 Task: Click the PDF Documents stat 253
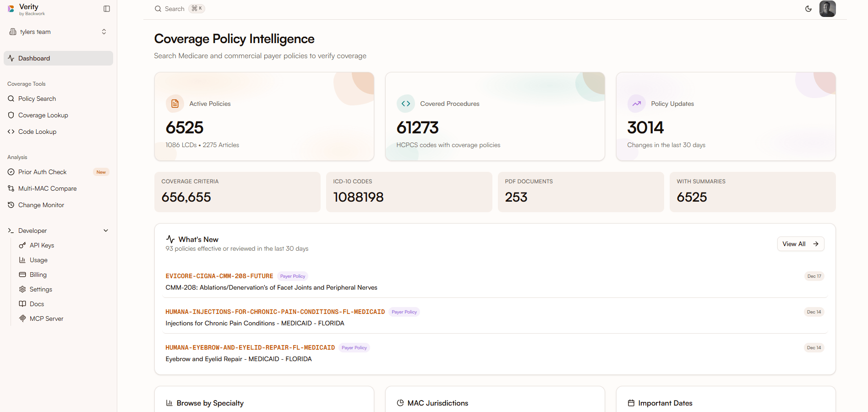581,192
